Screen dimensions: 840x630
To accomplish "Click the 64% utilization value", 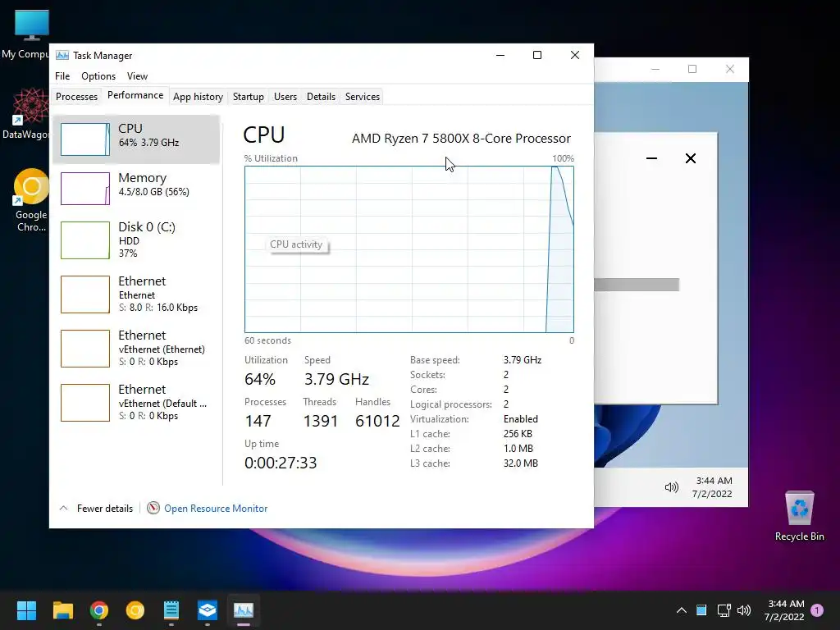I will click(x=260, y=379).
